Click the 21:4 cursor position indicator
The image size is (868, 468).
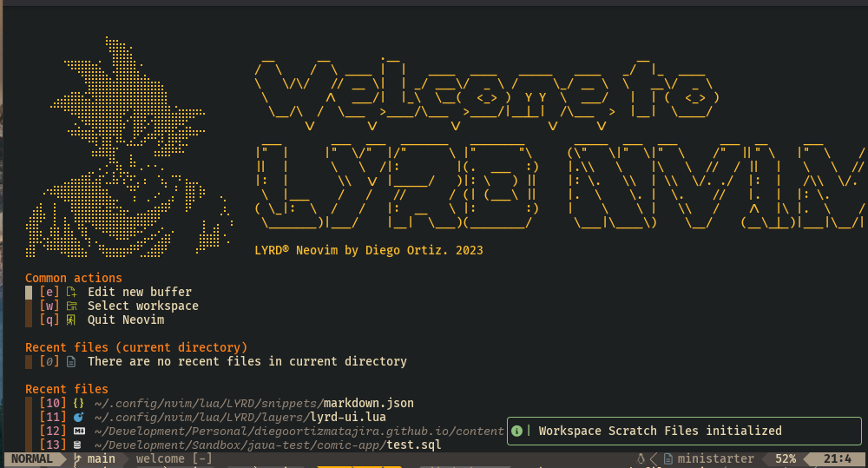[838, 458]
